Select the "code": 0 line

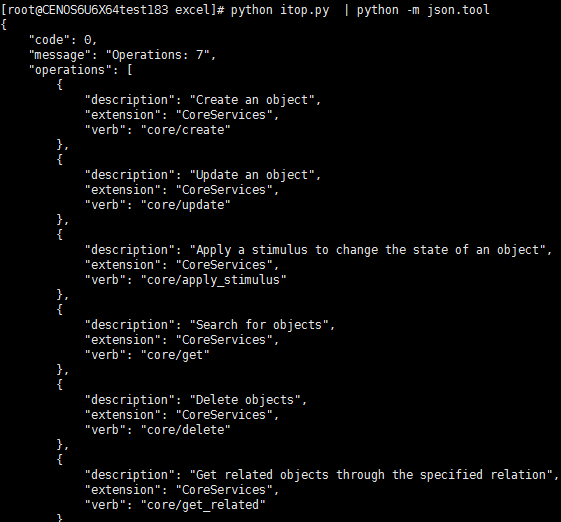click(x=63, y=40)
